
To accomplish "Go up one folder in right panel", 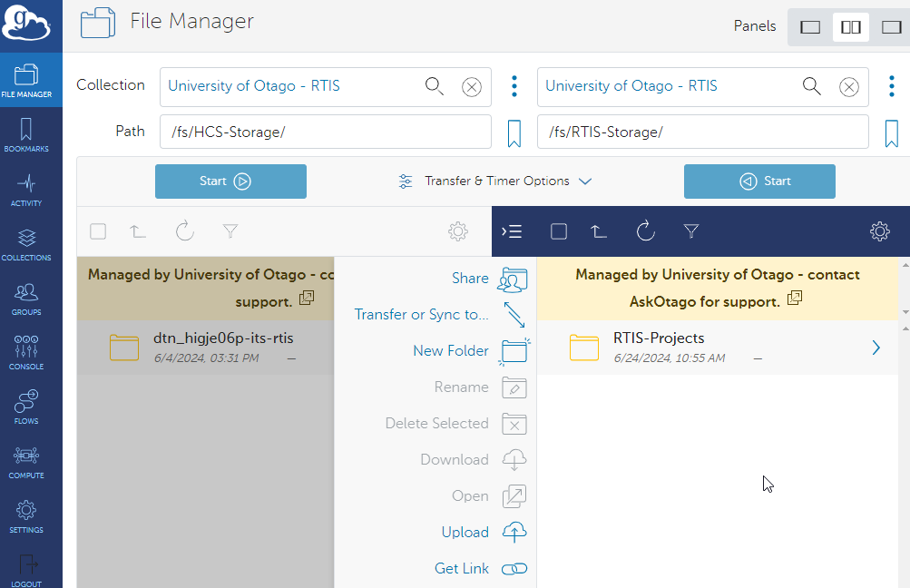I will [x=599, y=231].
